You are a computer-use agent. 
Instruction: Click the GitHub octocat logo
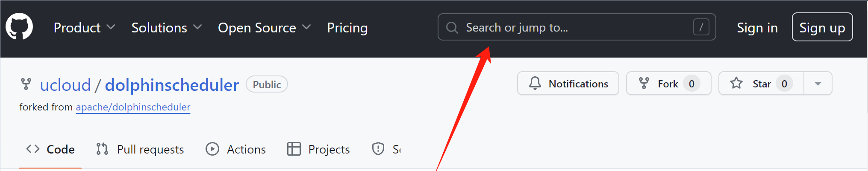[19, 26]
